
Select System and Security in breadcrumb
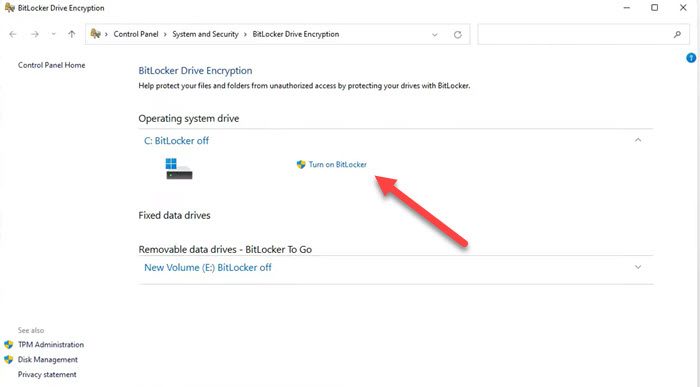(205, 34)
